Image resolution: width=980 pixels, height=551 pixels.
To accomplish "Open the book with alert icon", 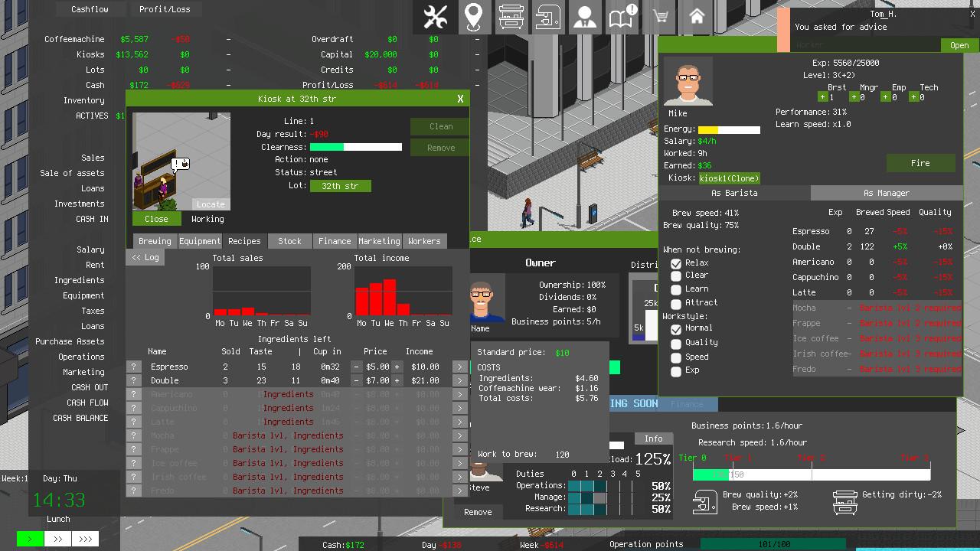I will click(x=622, y=18).
